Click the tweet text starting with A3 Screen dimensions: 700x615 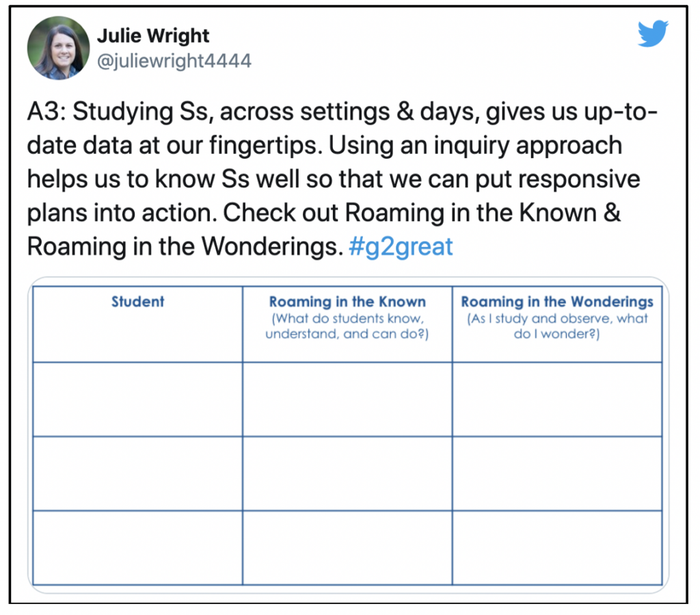pyautogui.click(x=342, y=179)
